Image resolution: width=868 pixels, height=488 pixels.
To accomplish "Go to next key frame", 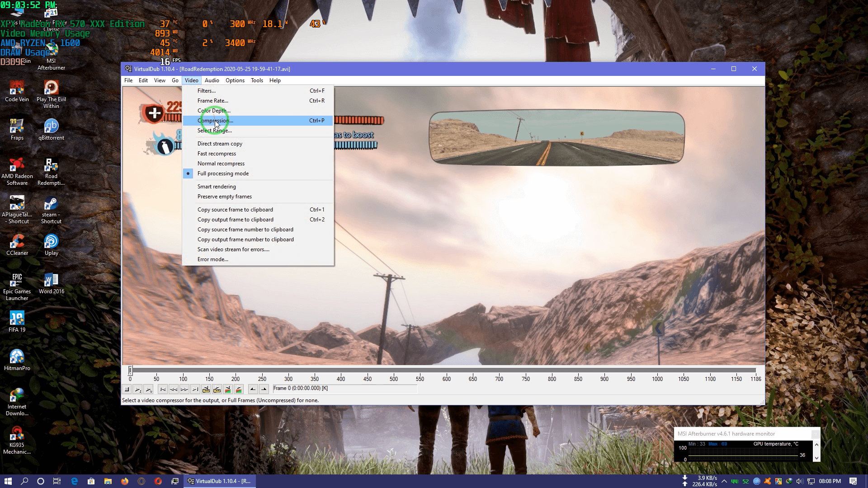I will click(217, 389).
